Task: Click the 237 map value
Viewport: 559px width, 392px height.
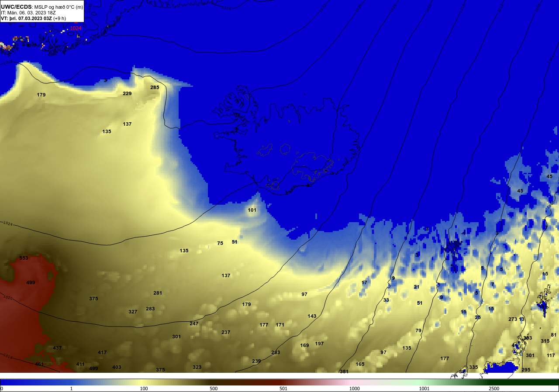Action: 226,332
